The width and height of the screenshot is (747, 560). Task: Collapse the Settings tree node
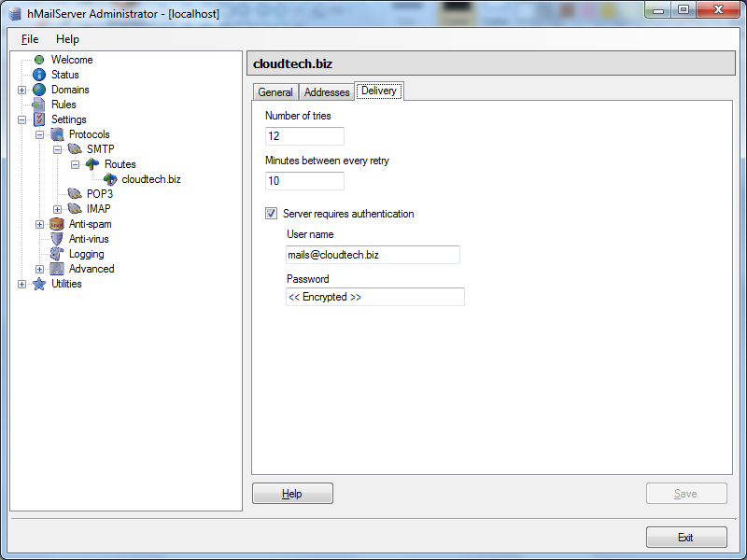[21, 120]
